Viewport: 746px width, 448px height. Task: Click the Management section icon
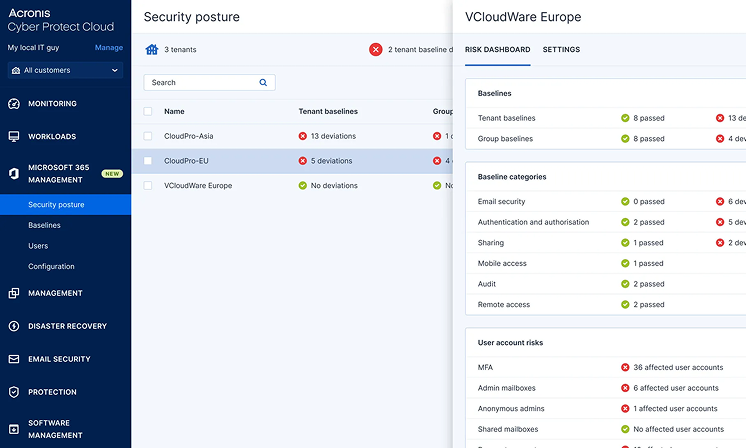click(x=14, y=293)
